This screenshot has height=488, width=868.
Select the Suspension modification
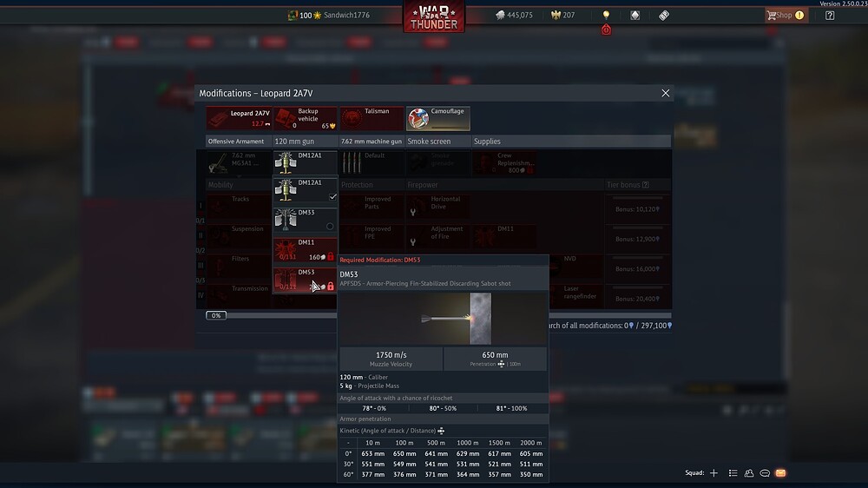(x=240, y=236)
